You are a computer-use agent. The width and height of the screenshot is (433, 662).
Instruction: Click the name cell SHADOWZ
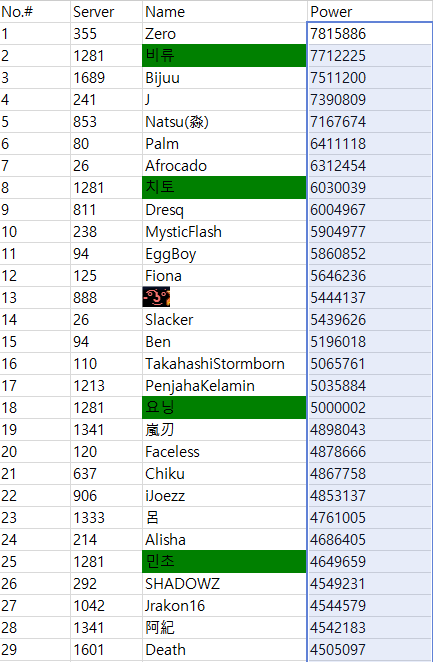point(225,583)
